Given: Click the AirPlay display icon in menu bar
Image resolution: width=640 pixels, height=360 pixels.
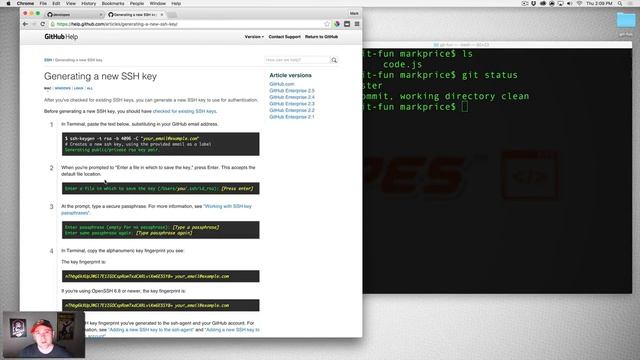Looking at the screenshot, I should (x=560, y=3).
